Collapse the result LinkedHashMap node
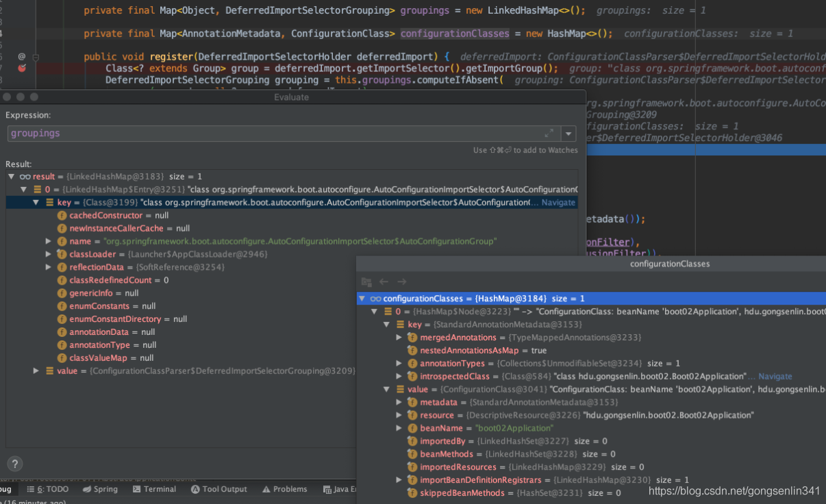826x504 pixels. pyautogui.click(x=12, y=177)
